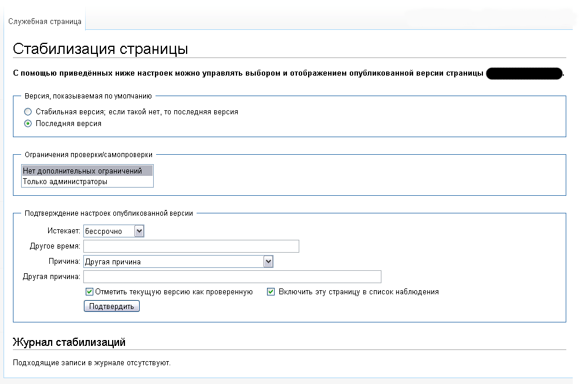Screen dimensions: 588x384
Task: Open the Истекает expiry dropdown
Action: (x=114, y=231)
